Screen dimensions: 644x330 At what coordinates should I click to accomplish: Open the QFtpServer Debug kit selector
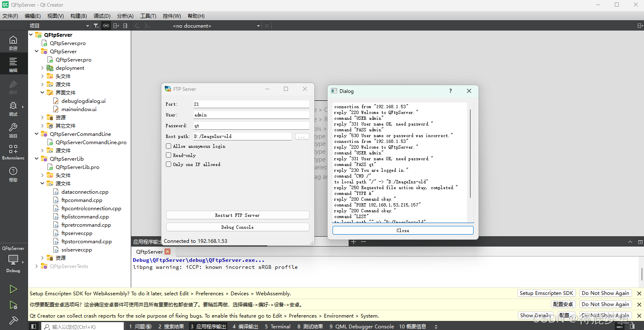point(13,259)
